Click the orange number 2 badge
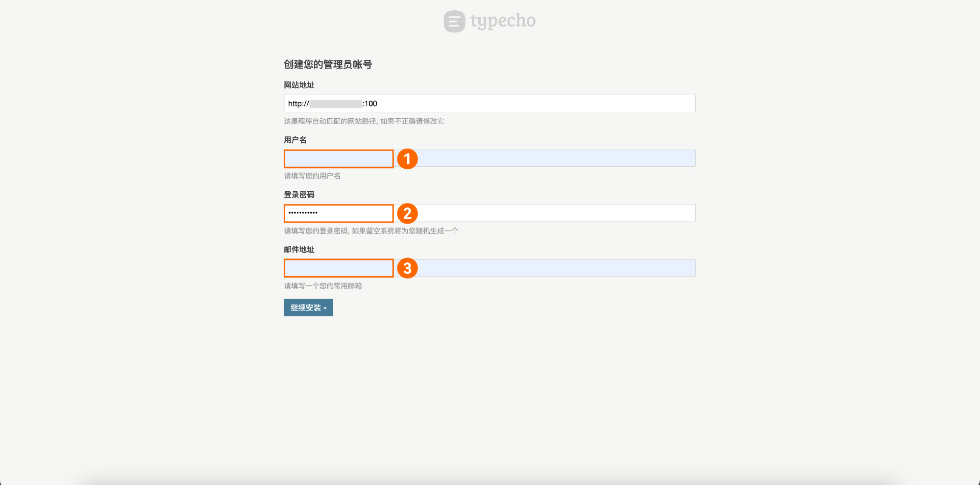This screenshot has width=980, height=485. click(x=407, y=213)
